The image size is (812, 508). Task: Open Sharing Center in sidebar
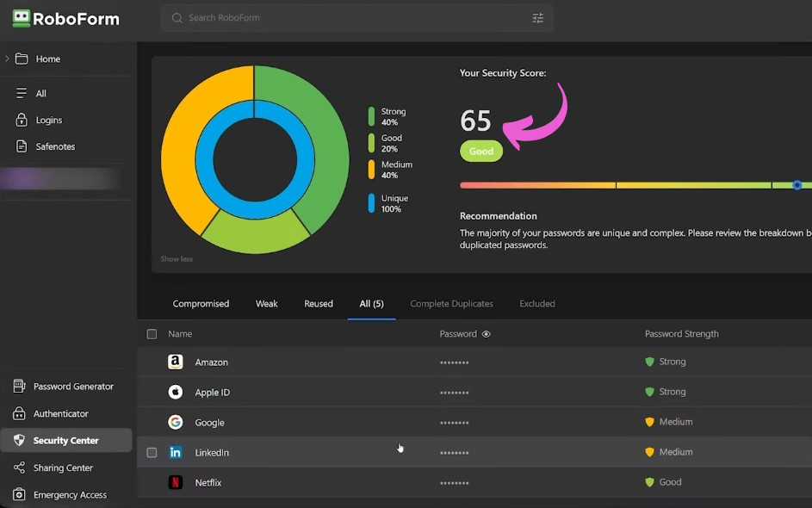tap(63, 468)
